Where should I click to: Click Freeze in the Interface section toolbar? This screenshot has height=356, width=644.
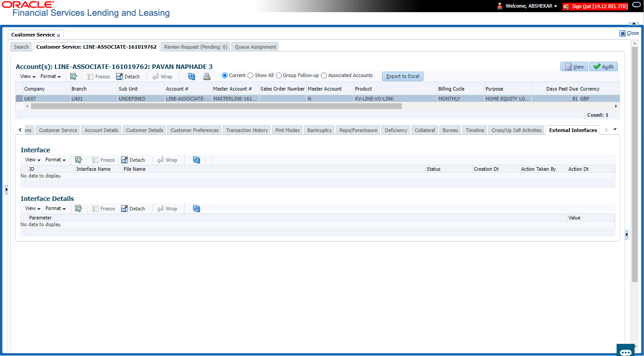pos(103,160)
